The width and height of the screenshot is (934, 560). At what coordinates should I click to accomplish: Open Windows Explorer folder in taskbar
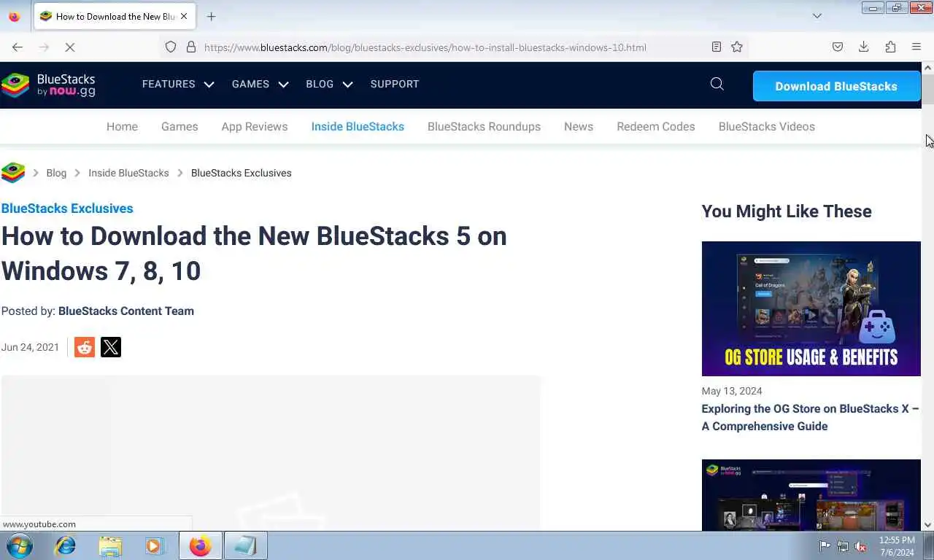coord(110,545)
